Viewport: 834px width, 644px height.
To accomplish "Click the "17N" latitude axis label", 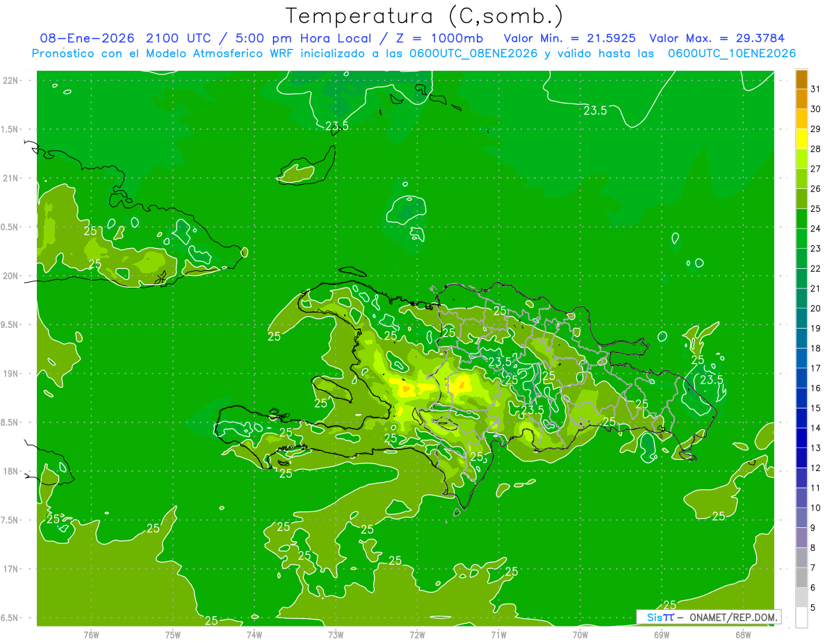I will (x=12, y=569).
